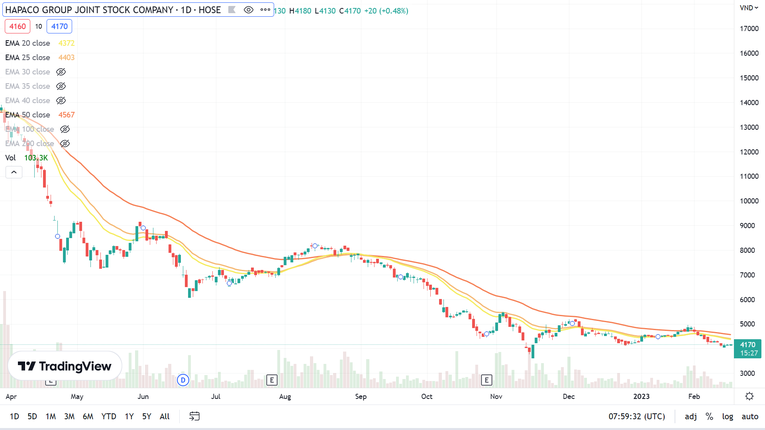Click the Go to date icon
This screenshot has height=430, width=765.
coord(194,416)
